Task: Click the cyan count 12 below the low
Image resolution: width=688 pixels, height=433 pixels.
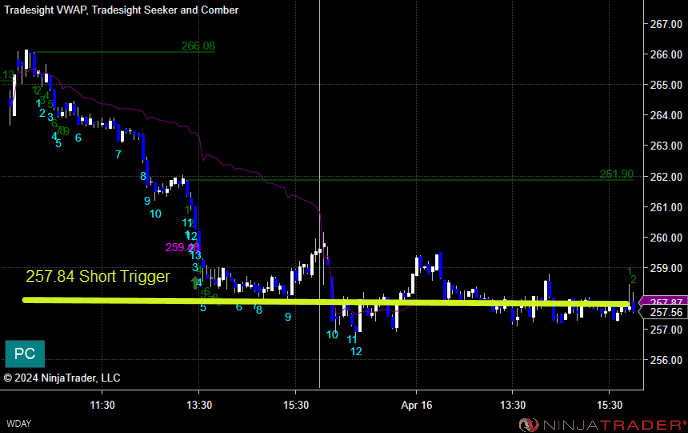Action: pos(356,351)
